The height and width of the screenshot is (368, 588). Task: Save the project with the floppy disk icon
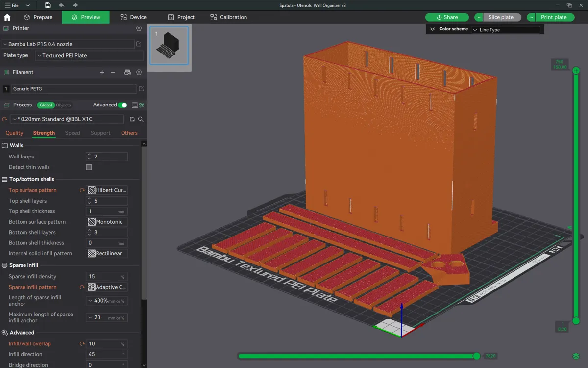(48, 5)
